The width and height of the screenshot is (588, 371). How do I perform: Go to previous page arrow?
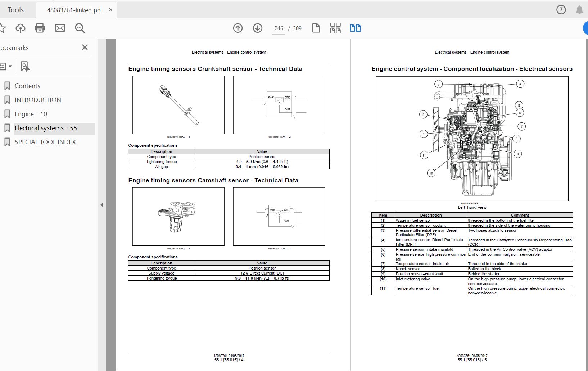[x=238, y=28]
